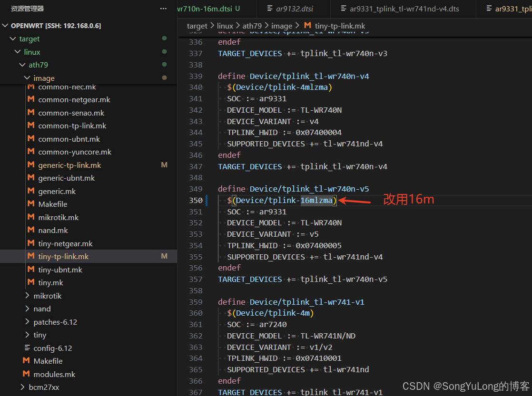Open nand.mk file
This screenshot has width=532, height=396.
click(x=53, y=230)
